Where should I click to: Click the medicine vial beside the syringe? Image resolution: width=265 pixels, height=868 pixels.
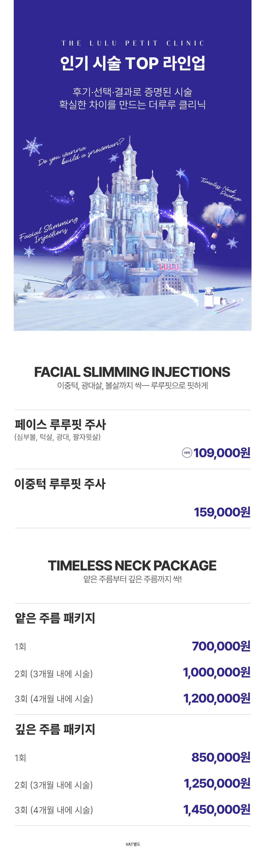(209, 297)
